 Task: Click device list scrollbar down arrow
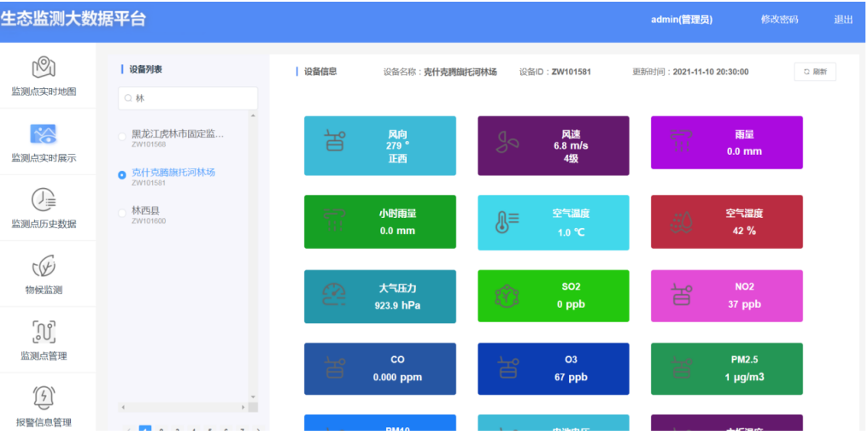coord(253,397)
